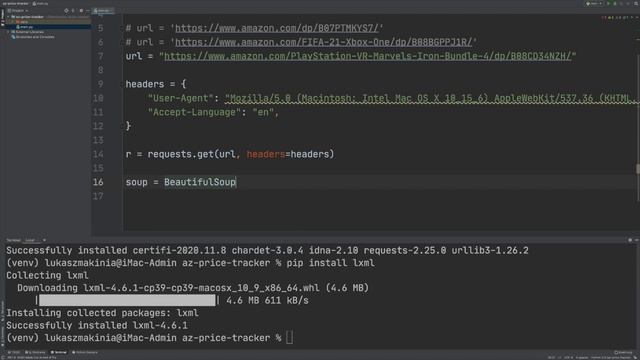This screenshot has width=640, height=360.
Task: Expand External Libraries node arrow
Action: [8, 32]
